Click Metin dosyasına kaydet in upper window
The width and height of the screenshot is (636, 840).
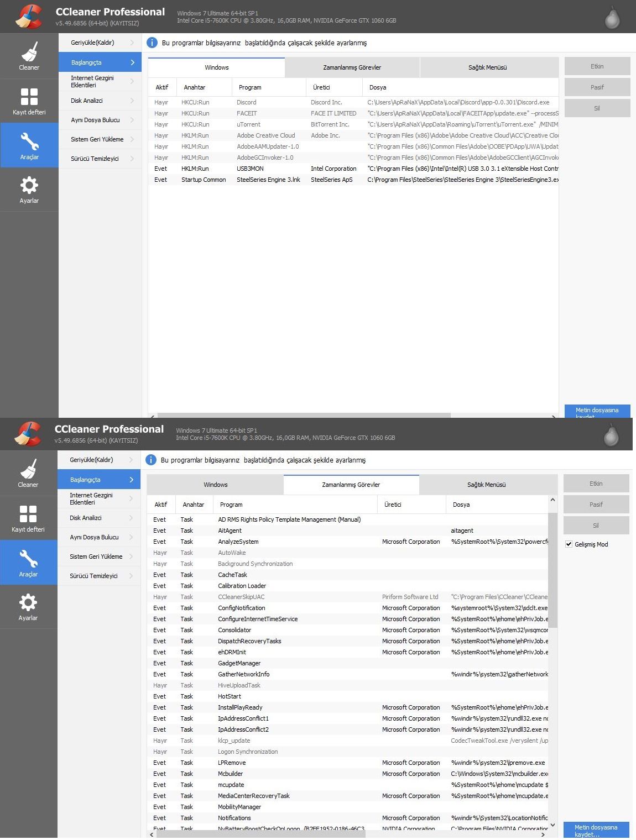(x=597, y=411)
